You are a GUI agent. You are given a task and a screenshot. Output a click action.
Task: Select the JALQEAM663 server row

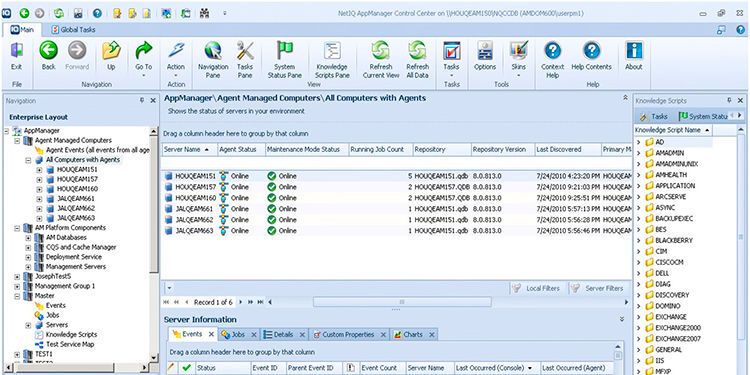[x=397, y=231]
